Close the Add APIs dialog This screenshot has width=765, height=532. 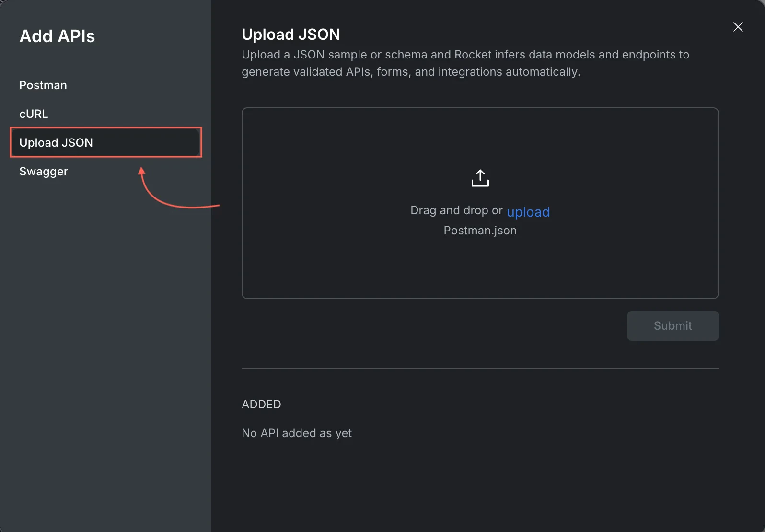tap(738, 27)
